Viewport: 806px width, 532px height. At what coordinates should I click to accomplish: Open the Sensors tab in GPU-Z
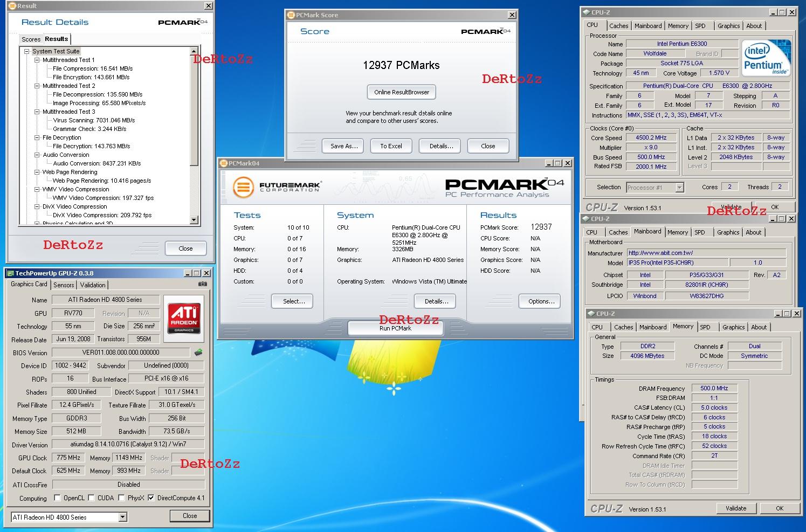[x=64, y=285]
